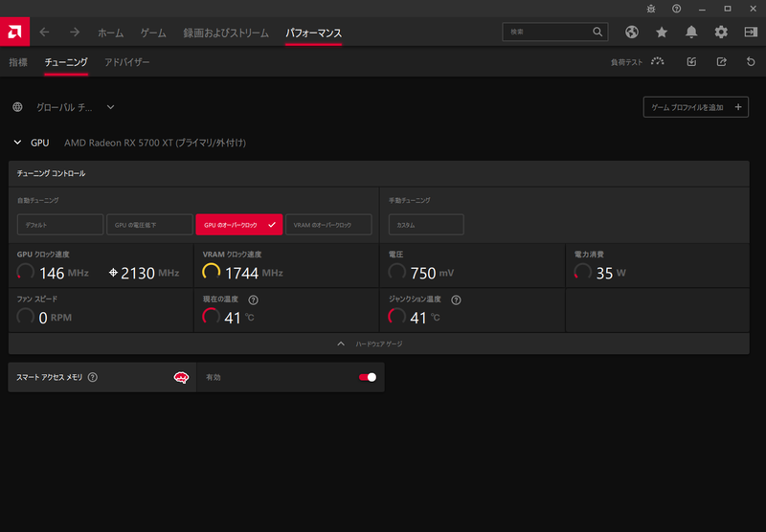Open the notifications bell icon
Viewport: 766px width, 532px height.
pyautogui.click(x=691, y=32)
